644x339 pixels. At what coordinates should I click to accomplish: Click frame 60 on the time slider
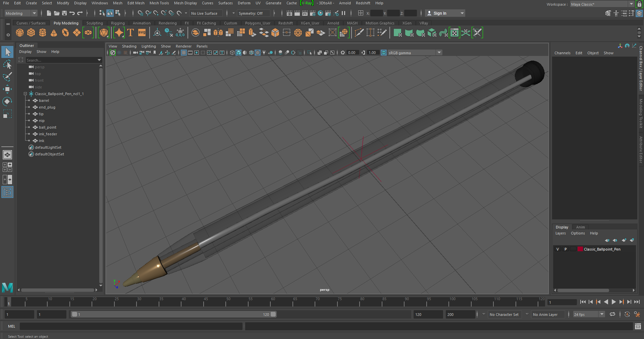[x=273, y=301]
